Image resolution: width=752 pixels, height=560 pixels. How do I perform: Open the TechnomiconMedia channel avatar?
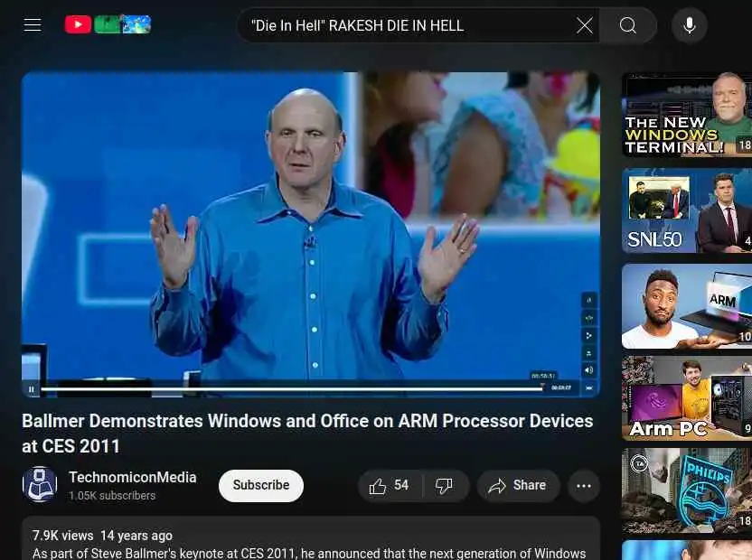point(40,485)
